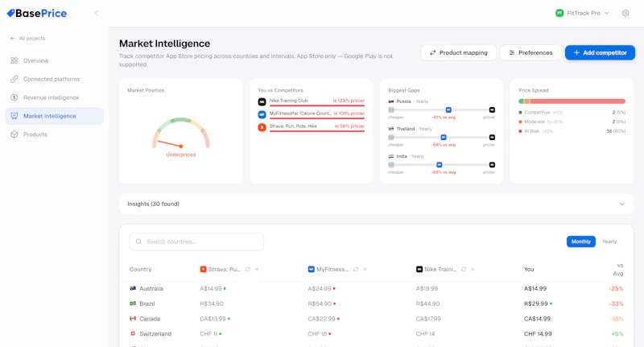The height and width of the screenshot is (347, 644).
Task: Click the Moderate legend entry
Action: click(x=572, y=122)
